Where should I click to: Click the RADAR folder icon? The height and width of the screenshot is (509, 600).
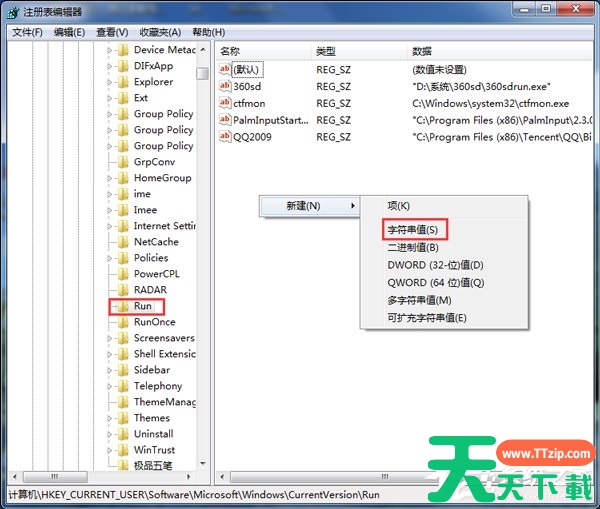123,290
